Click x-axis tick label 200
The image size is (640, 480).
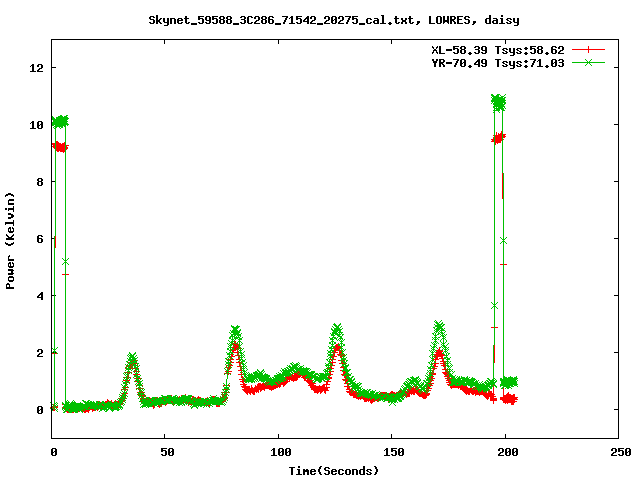pos(508,452)
